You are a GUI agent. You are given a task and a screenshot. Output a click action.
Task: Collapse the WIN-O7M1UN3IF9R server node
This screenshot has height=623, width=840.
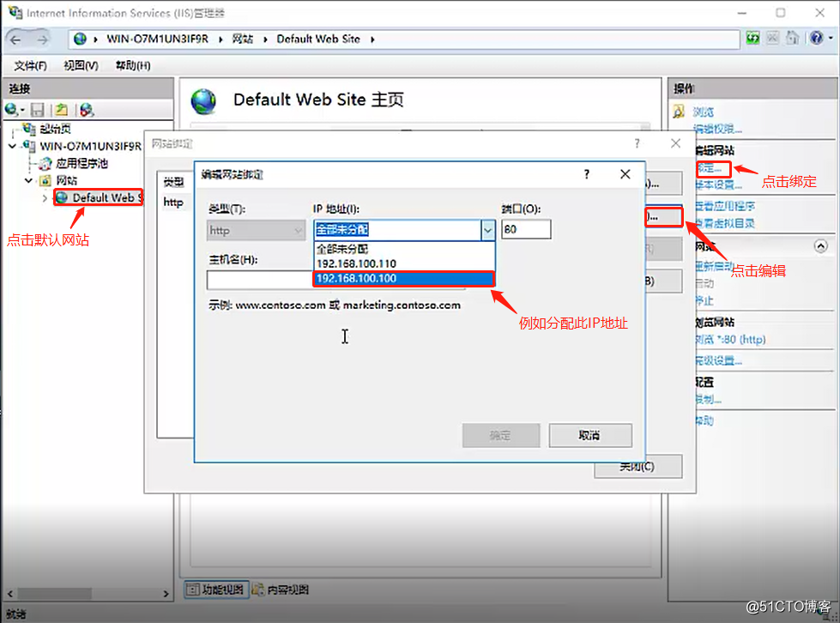coord(12,146)
